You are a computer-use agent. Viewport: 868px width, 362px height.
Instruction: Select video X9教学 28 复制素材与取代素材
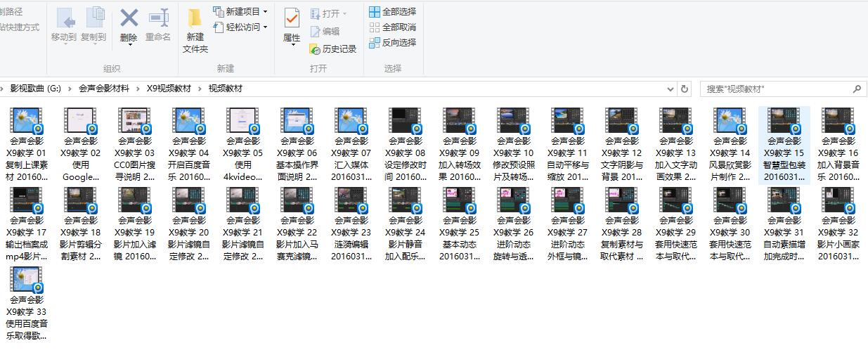coord(622,224)
